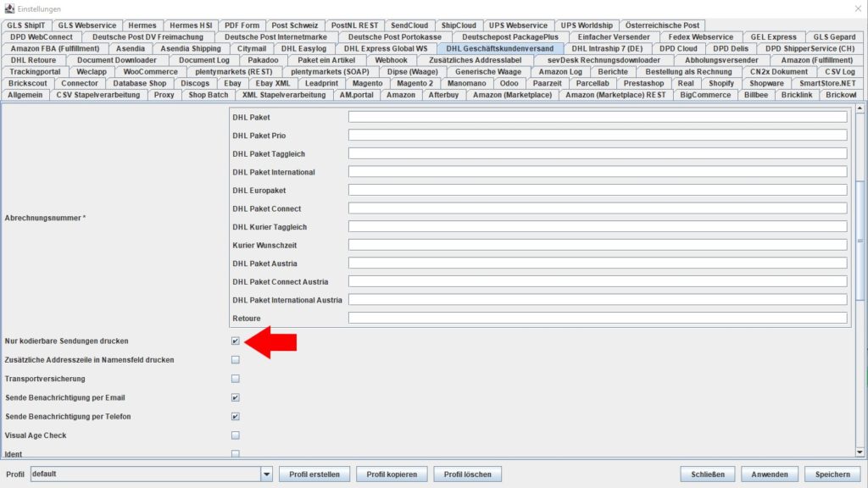Switch to the GLS Webservice tab
This screenshot has width=868, height=488.
87,25
